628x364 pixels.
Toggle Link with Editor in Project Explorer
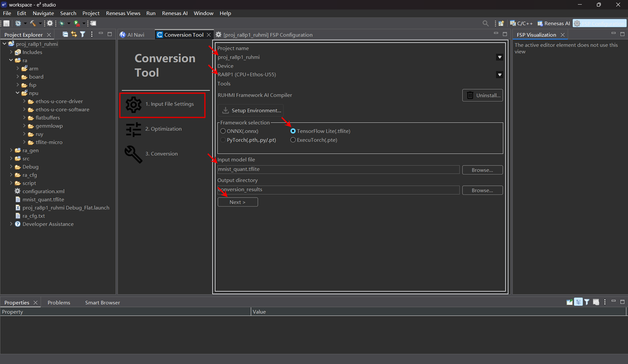click(74, 34)
